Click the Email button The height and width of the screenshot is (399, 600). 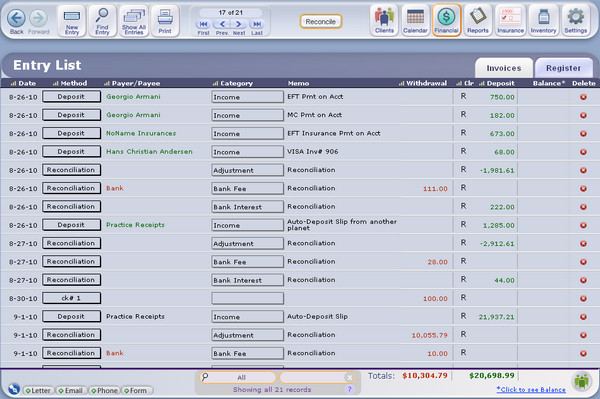click(71, 391)
